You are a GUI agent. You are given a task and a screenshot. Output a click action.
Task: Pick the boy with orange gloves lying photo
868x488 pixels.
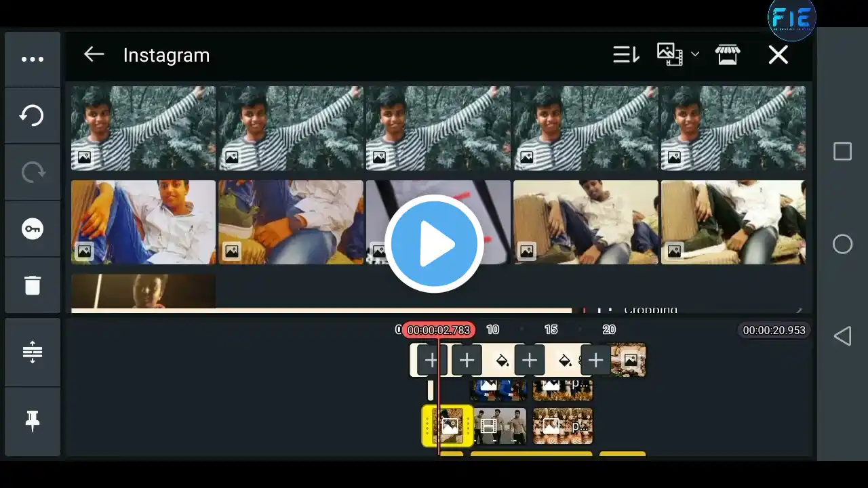(x=143, y=222)
